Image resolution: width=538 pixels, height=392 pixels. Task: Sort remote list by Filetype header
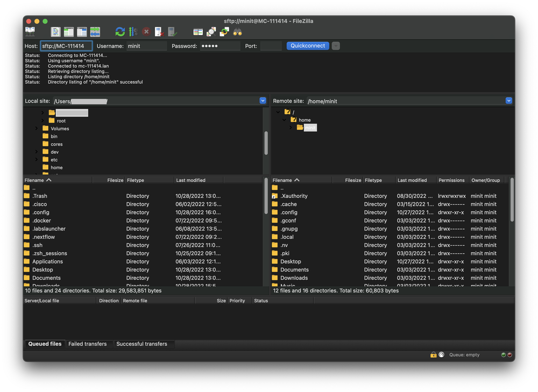[x=379, y=180]
